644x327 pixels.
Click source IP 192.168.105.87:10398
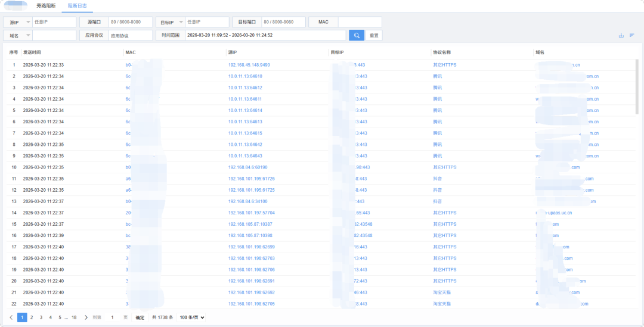tap(250, 235)
